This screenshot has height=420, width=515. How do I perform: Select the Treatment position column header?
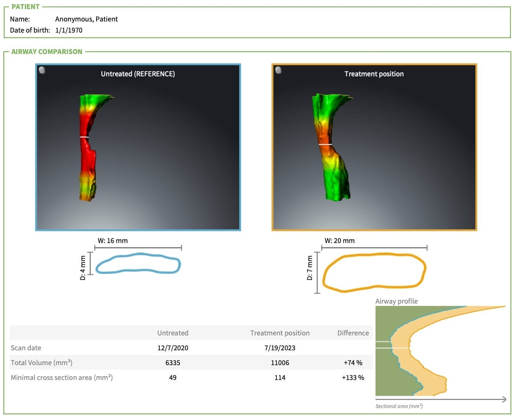(280, 333)
